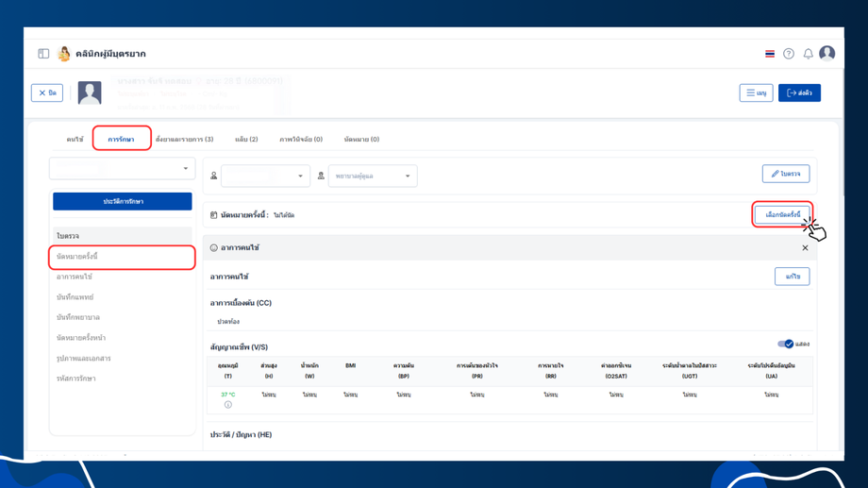Open help question mark icon

[789, 54]
